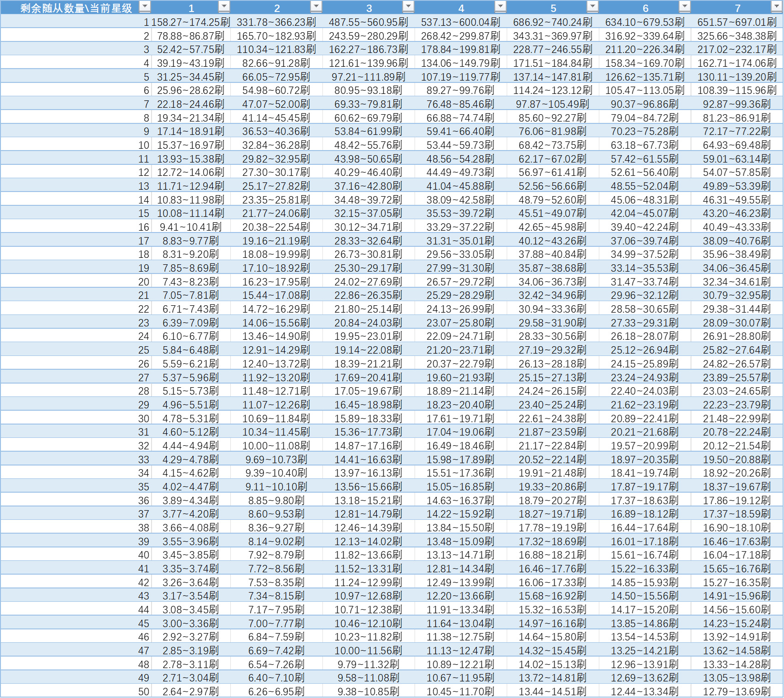
Task: Select cell 537.13~600.04刷
Action: pos(461,22)
